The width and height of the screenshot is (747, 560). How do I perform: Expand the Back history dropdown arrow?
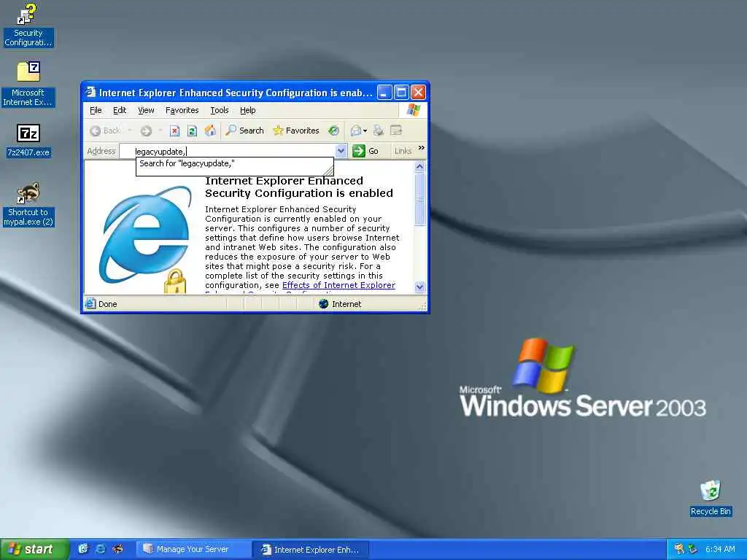[x=130, y=131]
